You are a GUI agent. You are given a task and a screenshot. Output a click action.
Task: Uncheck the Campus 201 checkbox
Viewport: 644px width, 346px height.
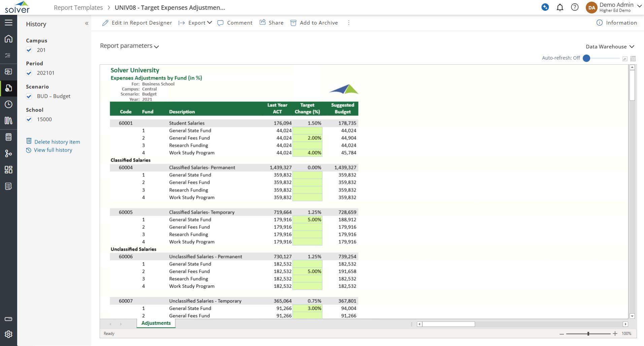(x=29, y=50)
